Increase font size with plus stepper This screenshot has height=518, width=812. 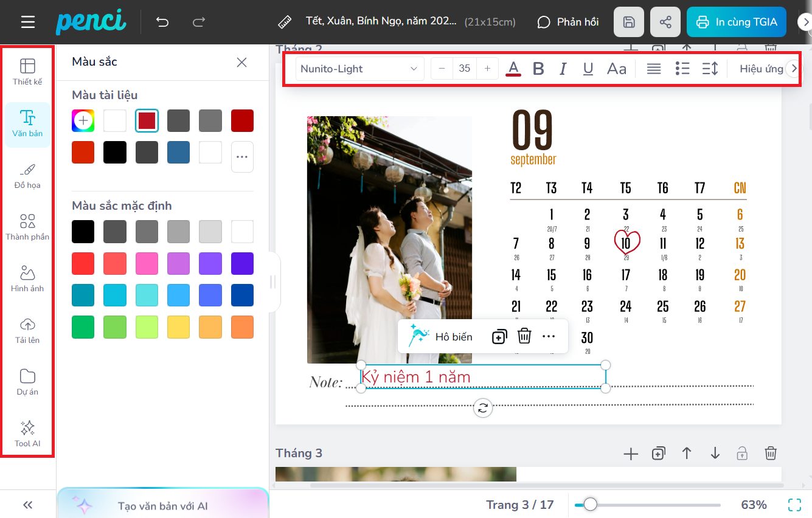coord(487,69)
